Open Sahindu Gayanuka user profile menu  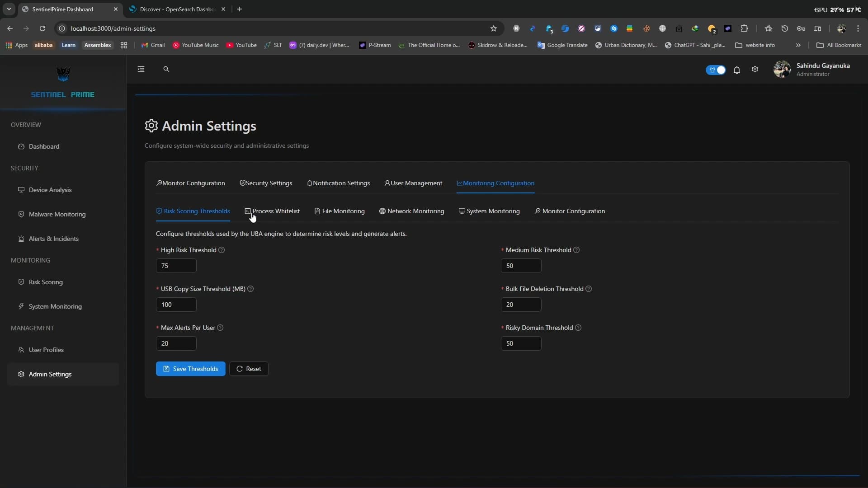coord(812,70)
